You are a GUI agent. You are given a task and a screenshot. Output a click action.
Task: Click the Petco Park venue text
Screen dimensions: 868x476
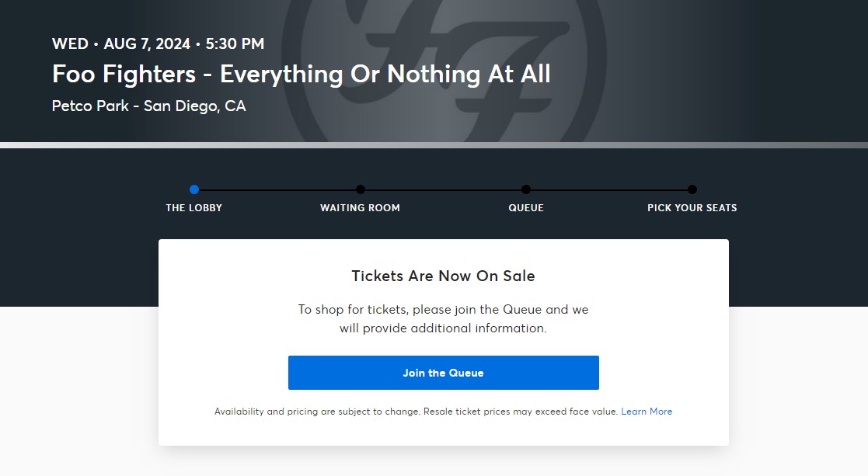click(x=148, y=106)
